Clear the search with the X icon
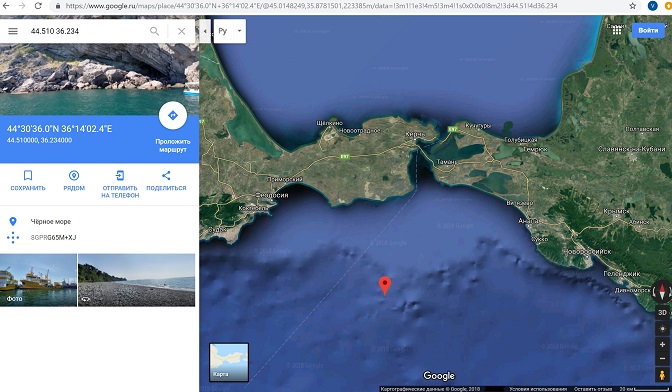Screen dimensions: 672x392 click(x=182, y=31)
